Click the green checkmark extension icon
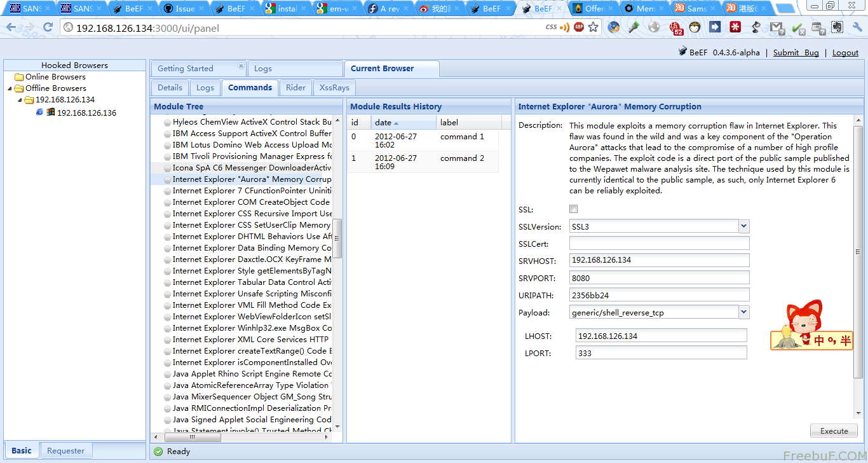The image size is (868, 463). click(798, 28)
